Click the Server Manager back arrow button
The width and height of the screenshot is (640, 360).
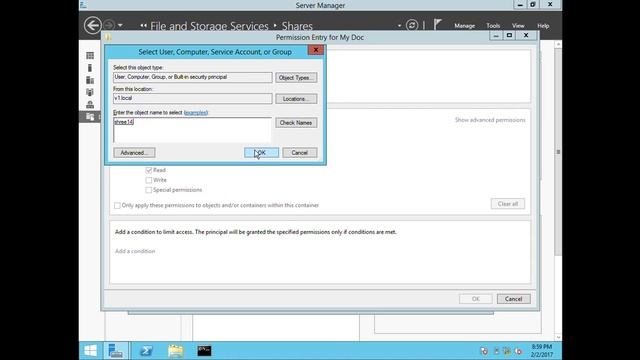(x=93, y=25)
